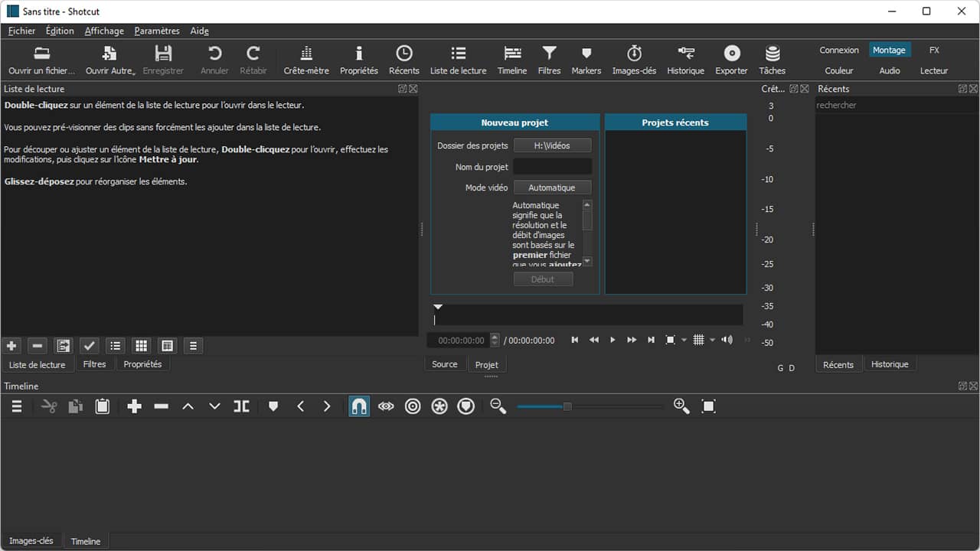
Task: Toggle timeline snapping magnet
Action: click(x=359, y=406)
